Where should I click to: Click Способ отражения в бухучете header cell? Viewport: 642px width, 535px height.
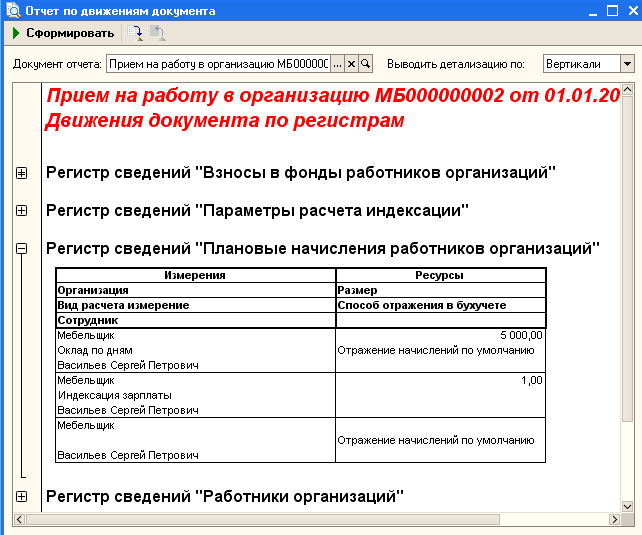pyautogui.click(x=441, y=305)
